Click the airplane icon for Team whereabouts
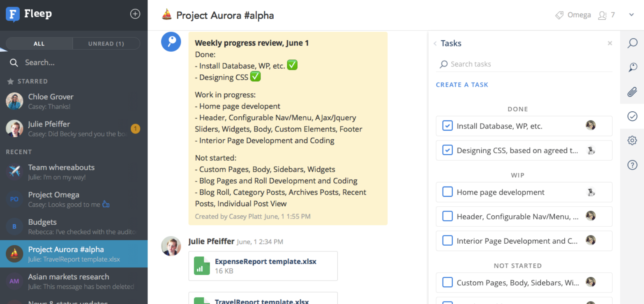Image resolution: width=644 pixels, height=304 pixels. tap(14, 172)
